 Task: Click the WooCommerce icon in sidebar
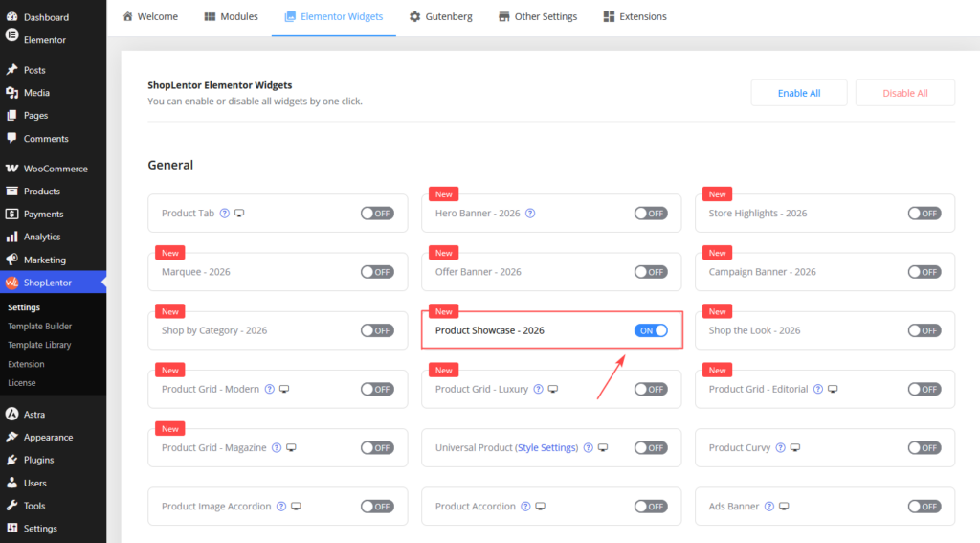pos(11,169)
